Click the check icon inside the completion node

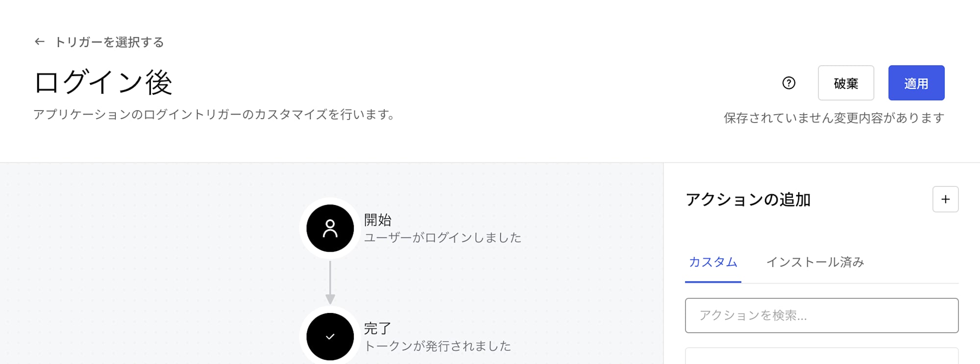tap(330, 337)
